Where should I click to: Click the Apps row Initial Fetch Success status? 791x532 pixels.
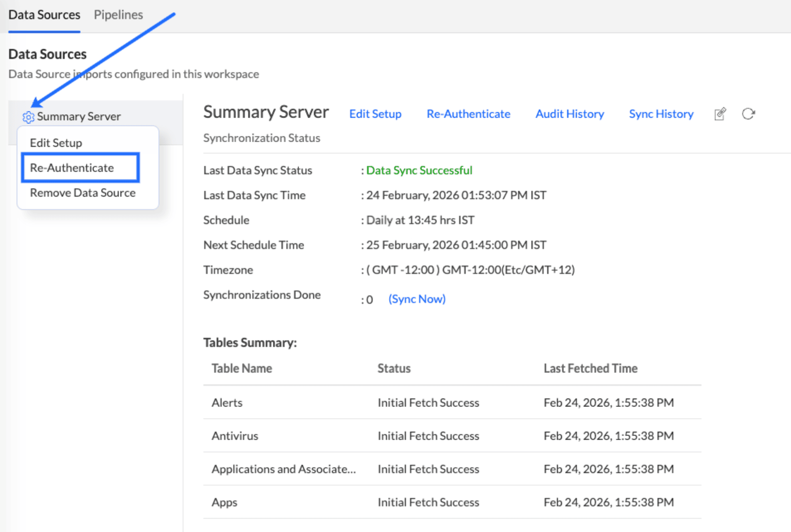click(x=428, y=502)
